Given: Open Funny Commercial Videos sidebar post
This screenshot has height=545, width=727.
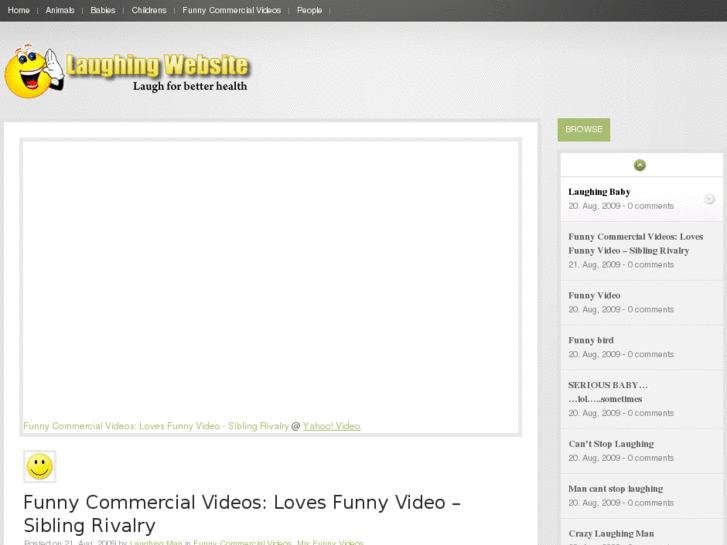Looking at the screenshot, I should (636, 244).
